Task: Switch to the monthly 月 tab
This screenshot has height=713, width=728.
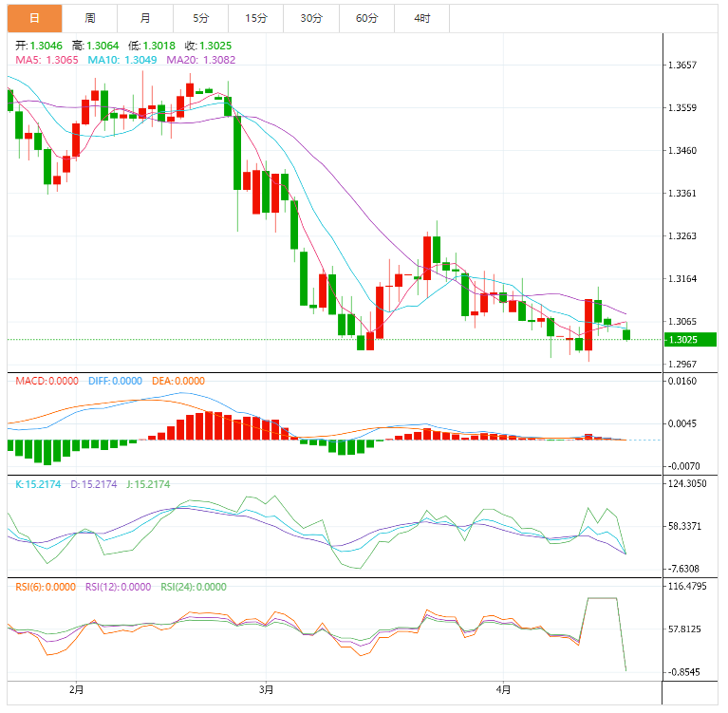Action: (x=145, y=18)
